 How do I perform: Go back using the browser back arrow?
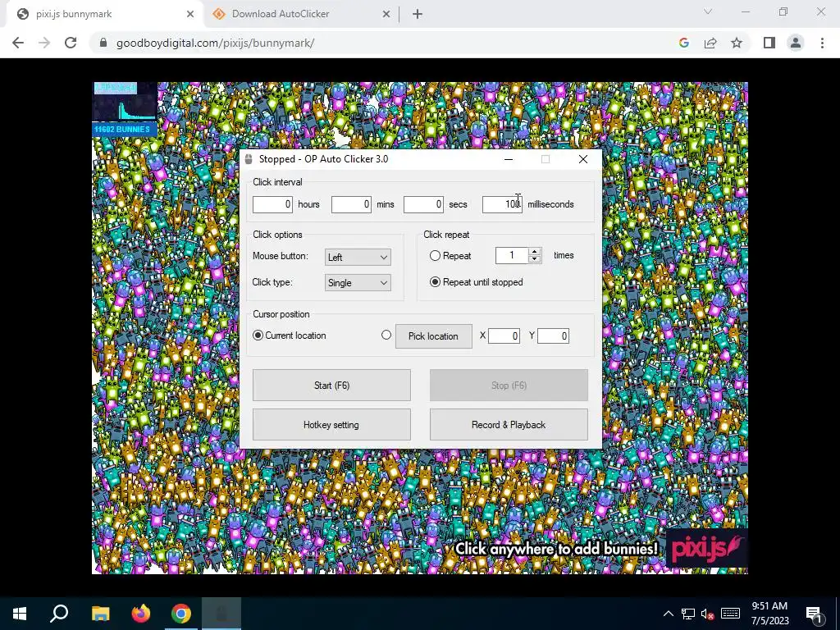(x=18, y=43)
